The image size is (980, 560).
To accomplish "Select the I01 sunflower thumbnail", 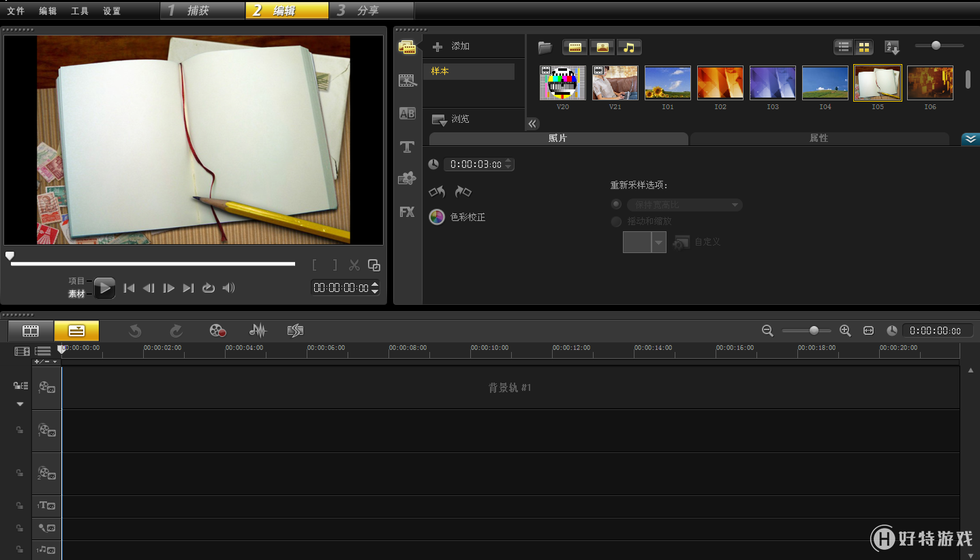I will point(668,83).
